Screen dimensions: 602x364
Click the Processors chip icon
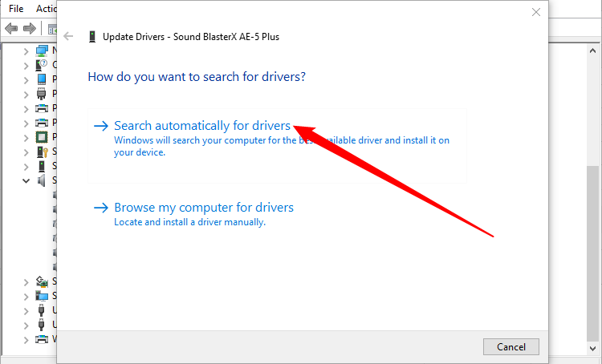42,137
